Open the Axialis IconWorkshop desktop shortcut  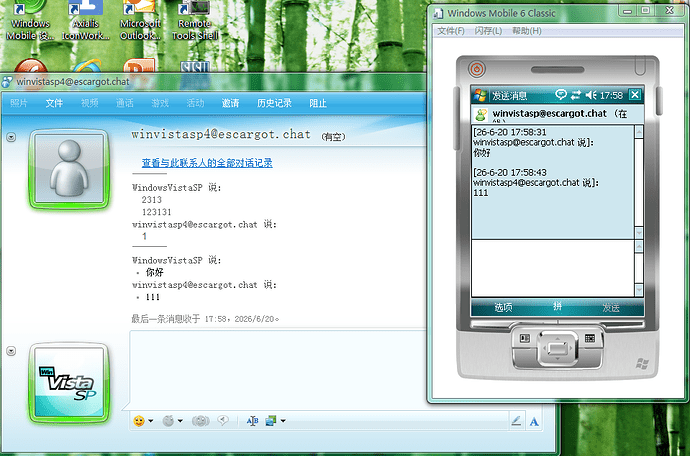[x=86, y=21]
